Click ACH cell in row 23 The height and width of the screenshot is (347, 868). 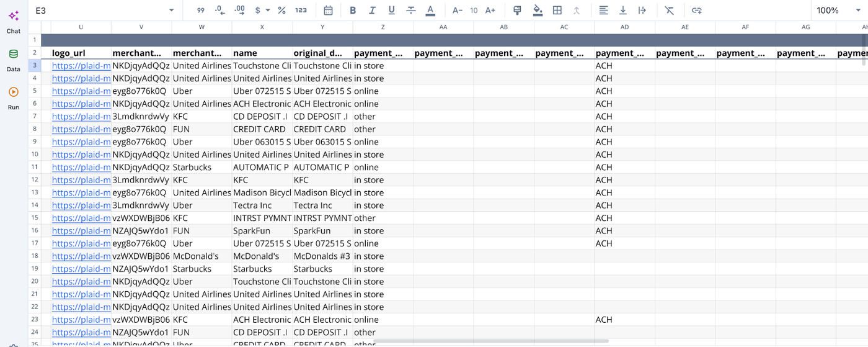[x=624, y=320]
